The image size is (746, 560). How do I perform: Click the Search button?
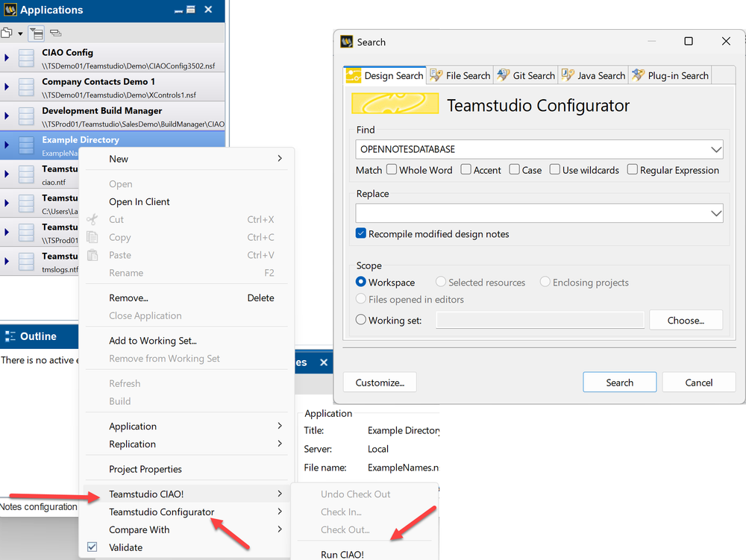tap(619, 383)
